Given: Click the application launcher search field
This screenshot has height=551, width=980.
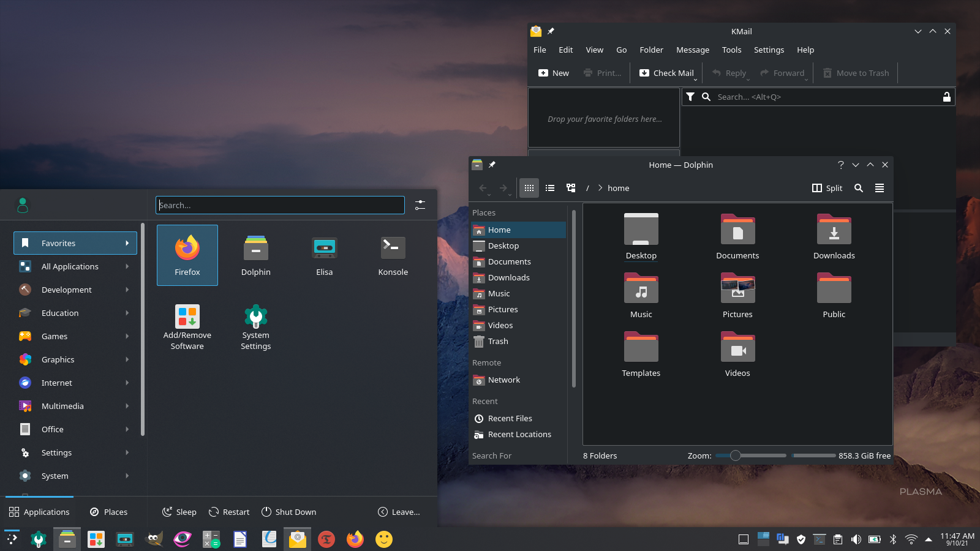Looking at the screenshot, I should coord(280,205).
